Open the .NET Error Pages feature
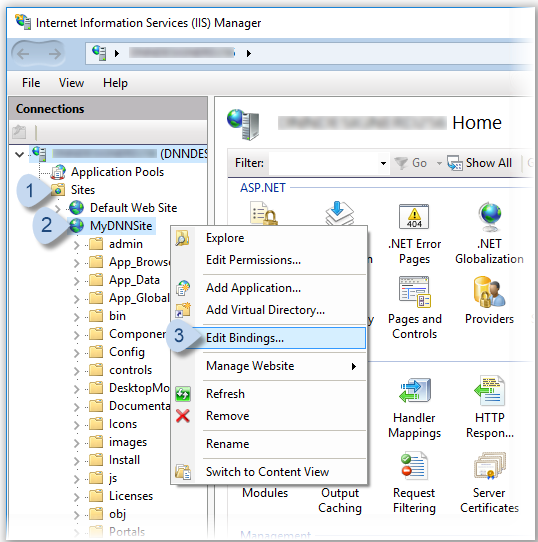The height and width of the screenshot is (542, 538). pyautogui.click(x=414, y=234)
